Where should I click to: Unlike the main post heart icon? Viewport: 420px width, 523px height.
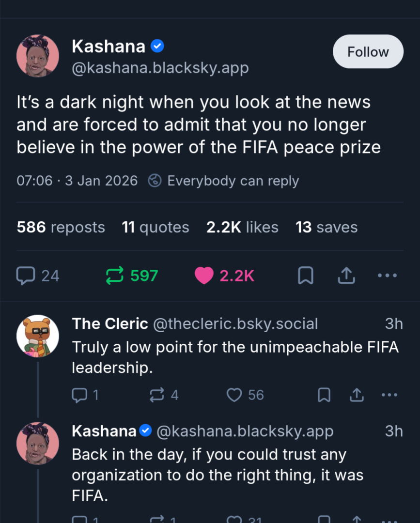coord(204,276)
